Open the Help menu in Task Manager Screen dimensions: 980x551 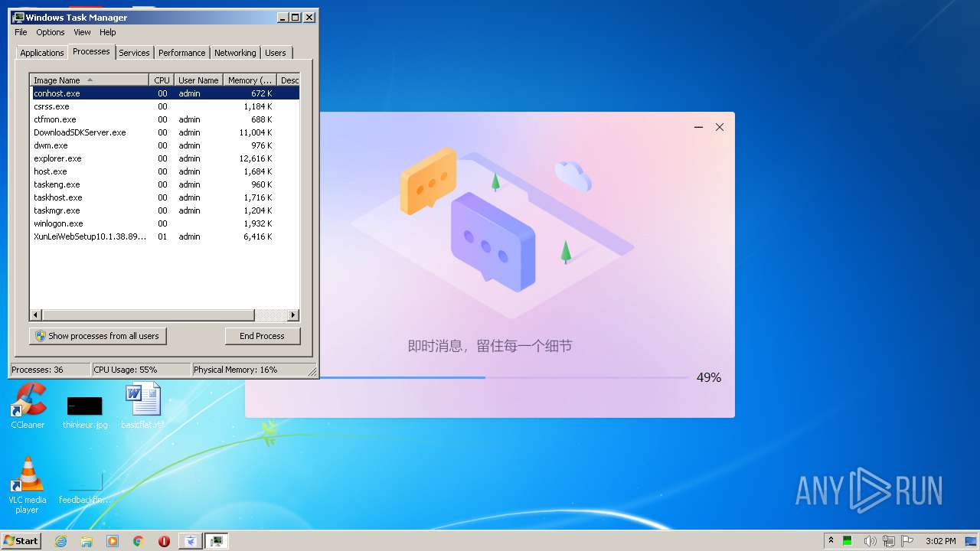click(x=108, y=32)
